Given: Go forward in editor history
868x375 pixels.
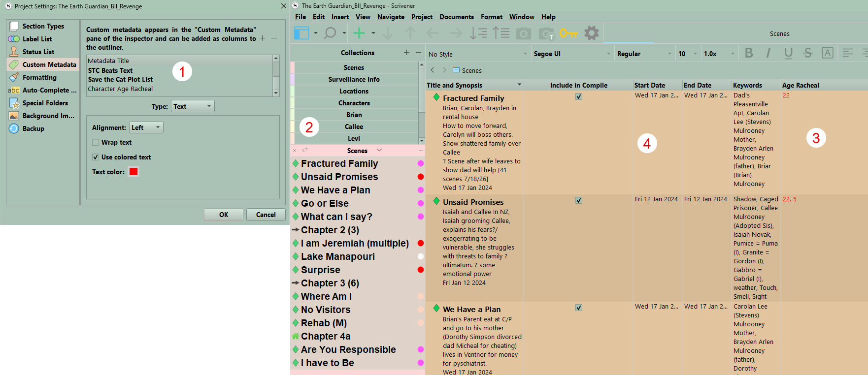Looking at the screenshot, I should (x=444, y=70).
